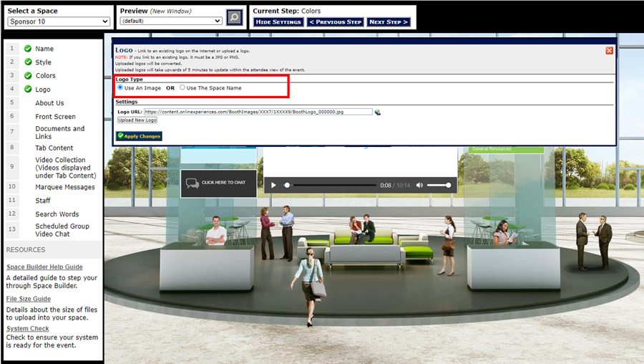
Task: Click the green checkmark beside Name step
Action: 28,49
